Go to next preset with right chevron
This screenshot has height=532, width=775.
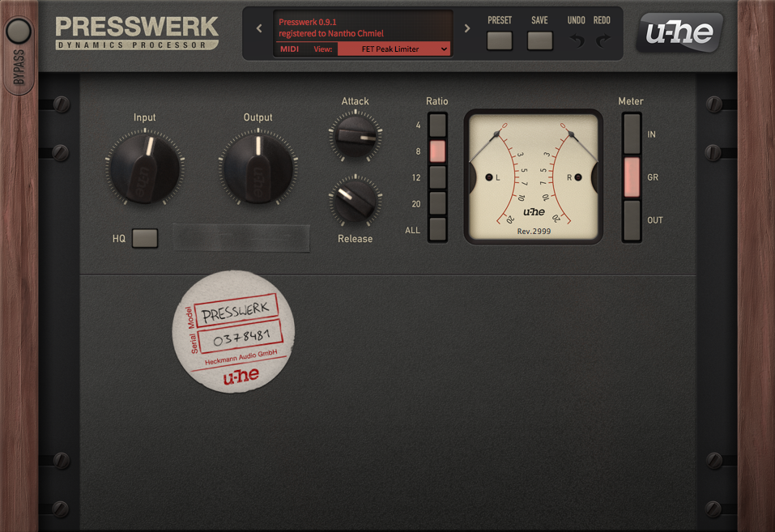coord(467,28)
